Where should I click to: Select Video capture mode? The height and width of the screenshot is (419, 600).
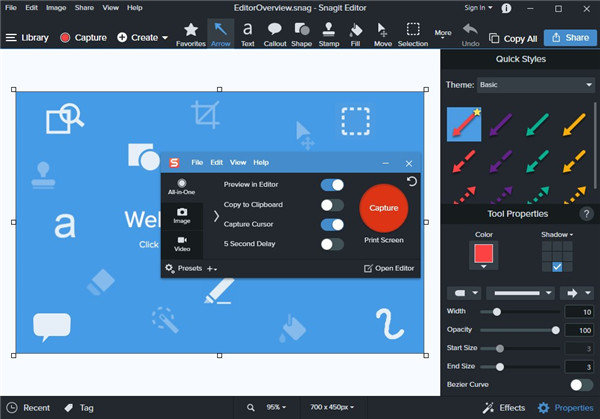pos(182,244)
